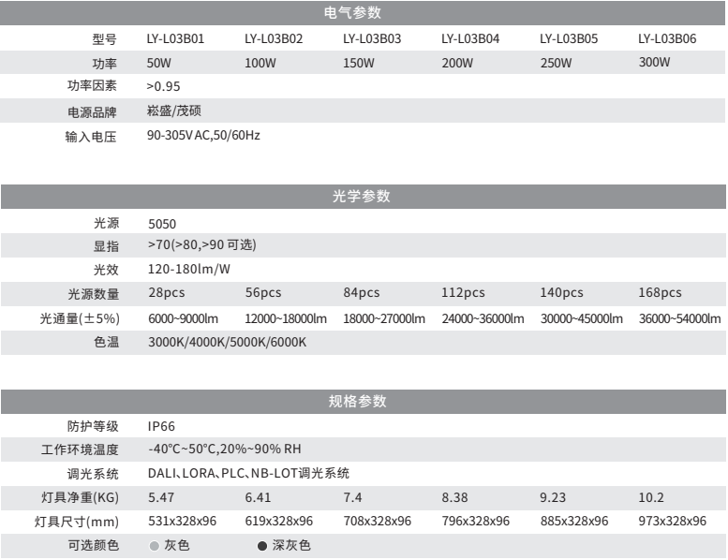Select the 电气参数 section header

364,13
